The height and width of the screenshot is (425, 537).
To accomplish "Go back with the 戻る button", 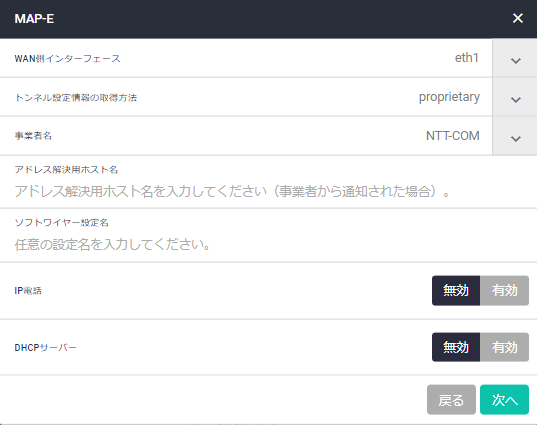I will pyautogui.click(x=451, y=400).
